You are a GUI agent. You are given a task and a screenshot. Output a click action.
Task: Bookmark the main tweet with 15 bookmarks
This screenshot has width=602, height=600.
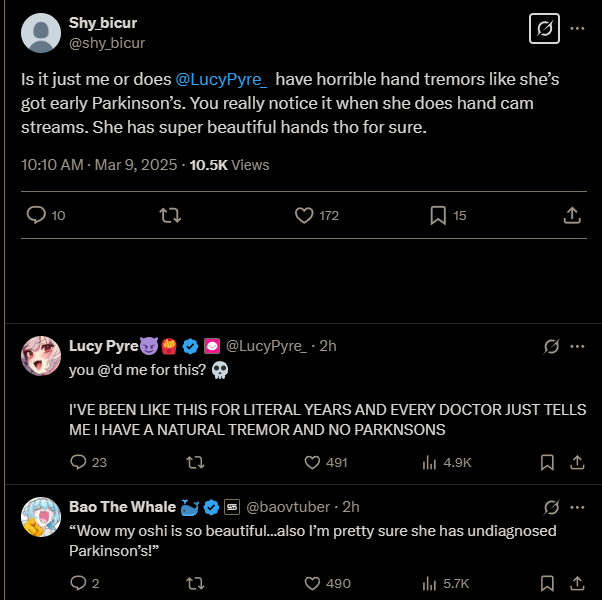(x=437, y=215)
